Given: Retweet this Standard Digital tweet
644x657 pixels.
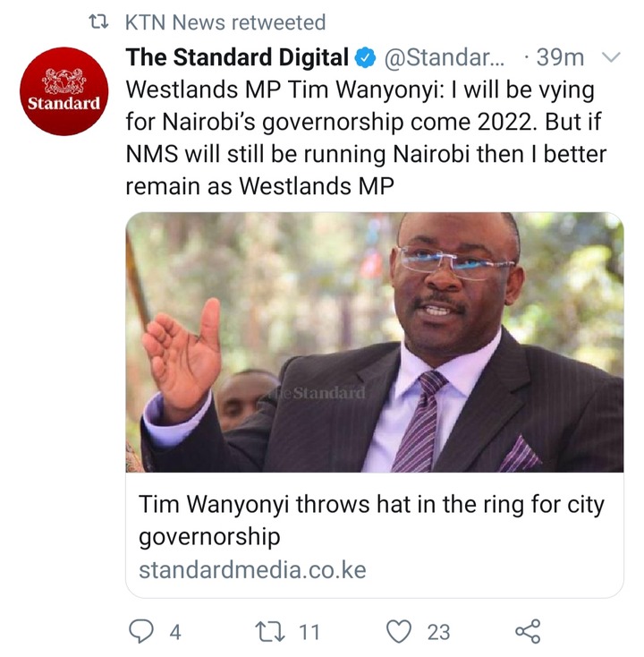Looking at the screenshot, I should tap(270, 632).
